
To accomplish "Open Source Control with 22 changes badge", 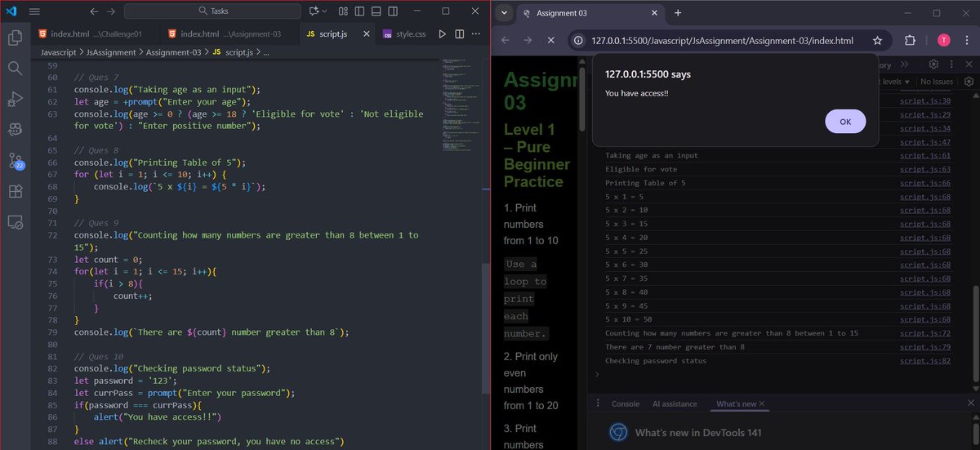I will (15, 160).
